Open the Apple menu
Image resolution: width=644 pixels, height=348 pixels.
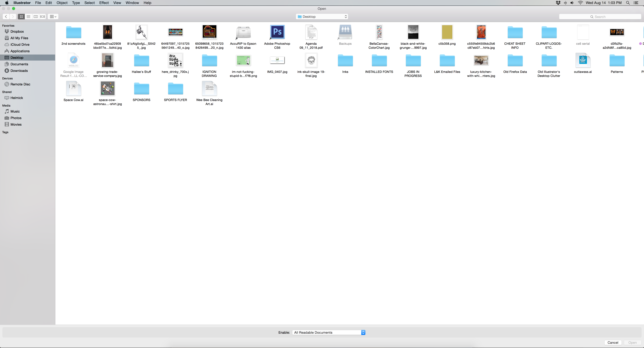pyautogui.click(x=7, y=3)
